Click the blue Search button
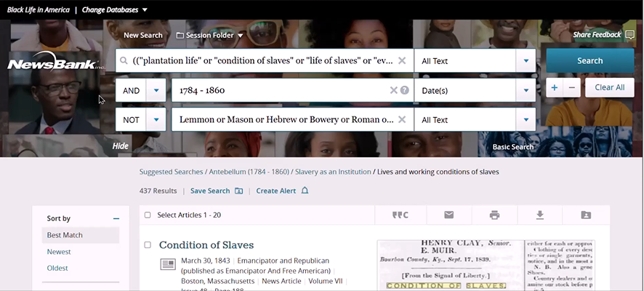The image size is (644, 291). 589,61
